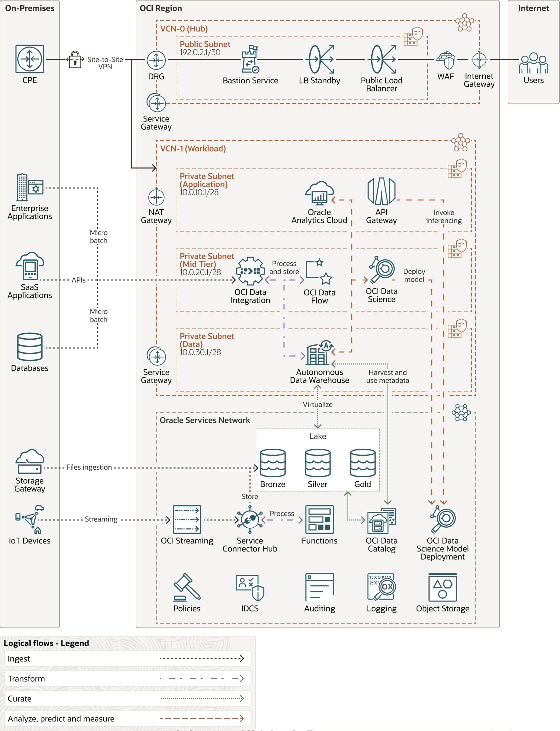The image size is (560, 731).
Task: Click the Databases cylinder icon
Action: [30, 347]
